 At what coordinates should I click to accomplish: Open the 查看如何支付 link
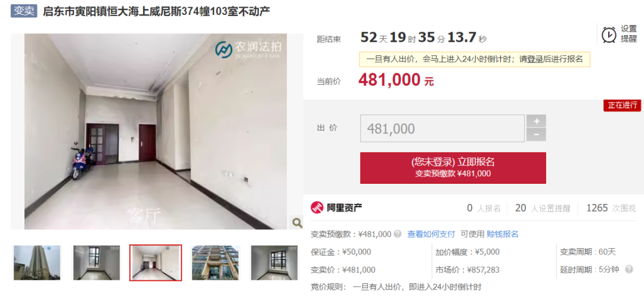[431, 234]
